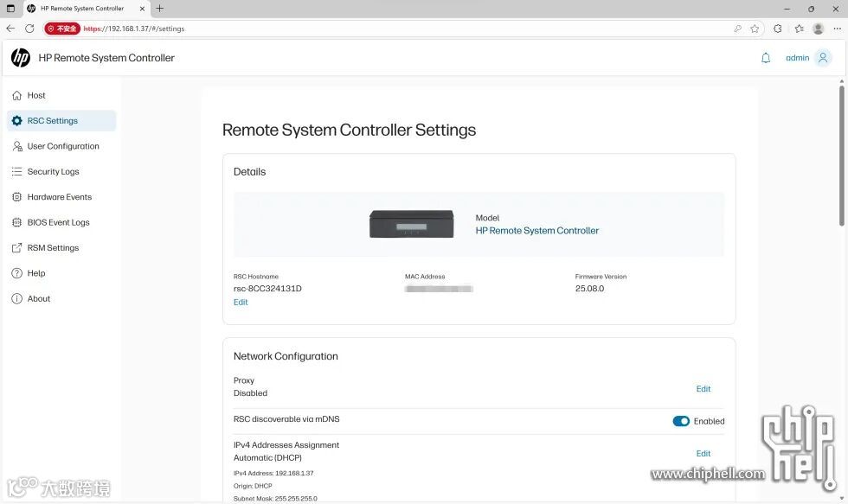Click the Hardware Events chip icon
848x504 pixels.
[x=16, y=196]
